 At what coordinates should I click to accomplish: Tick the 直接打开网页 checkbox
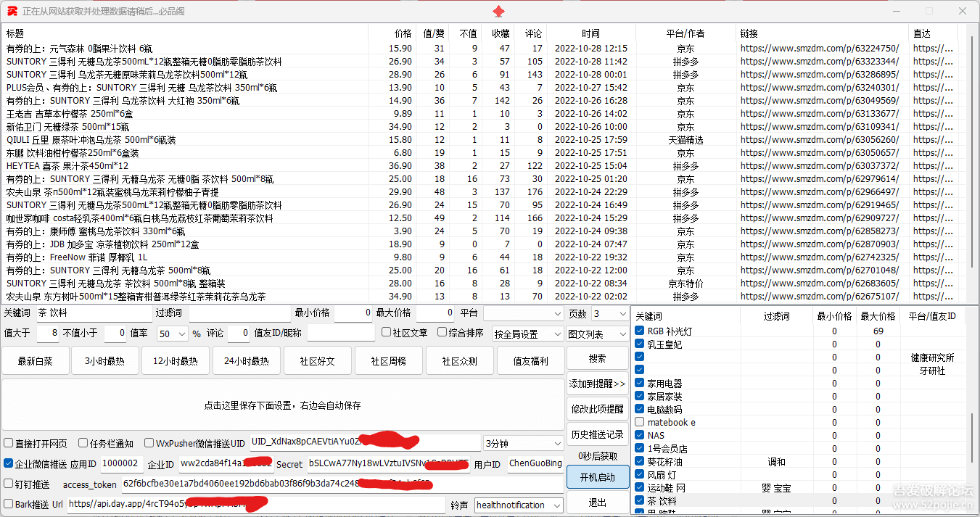tap(9, 443)
